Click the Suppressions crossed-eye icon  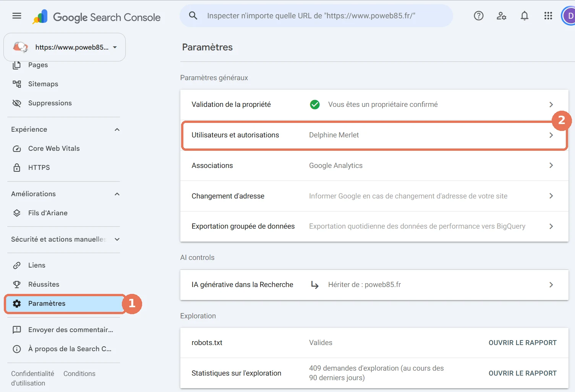click(17, 103)
